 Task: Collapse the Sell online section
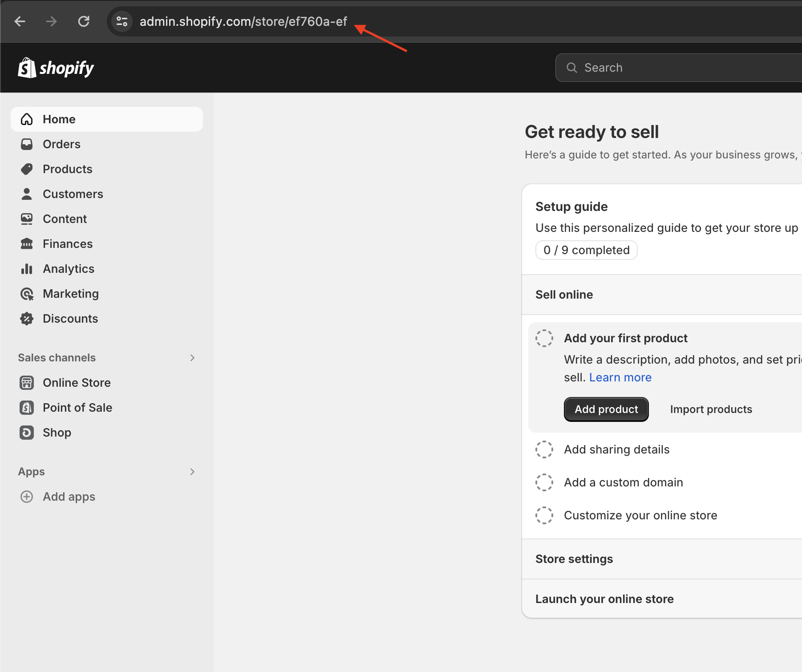pyautogui.click(x=662, y=295)
